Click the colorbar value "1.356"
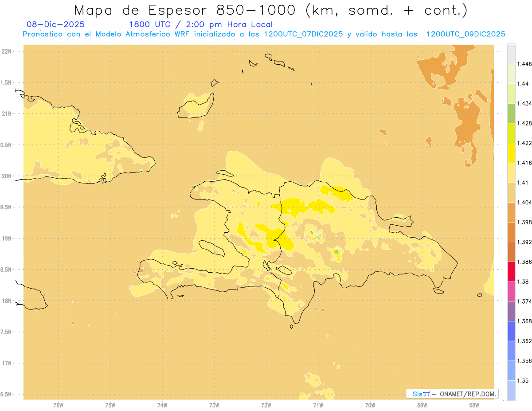Screen dimensions: 532x411 (524, 361)
